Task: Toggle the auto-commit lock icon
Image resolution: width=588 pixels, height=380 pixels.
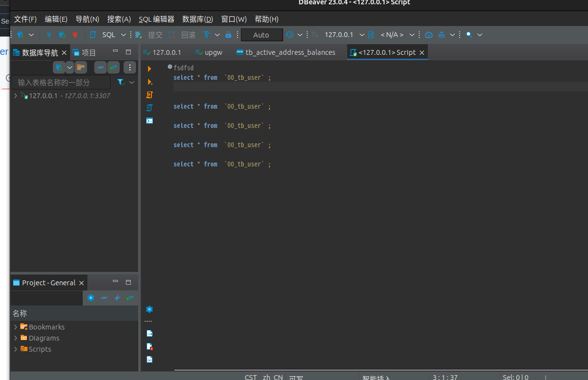Action: pyautogui.click(x=228, y=35)
